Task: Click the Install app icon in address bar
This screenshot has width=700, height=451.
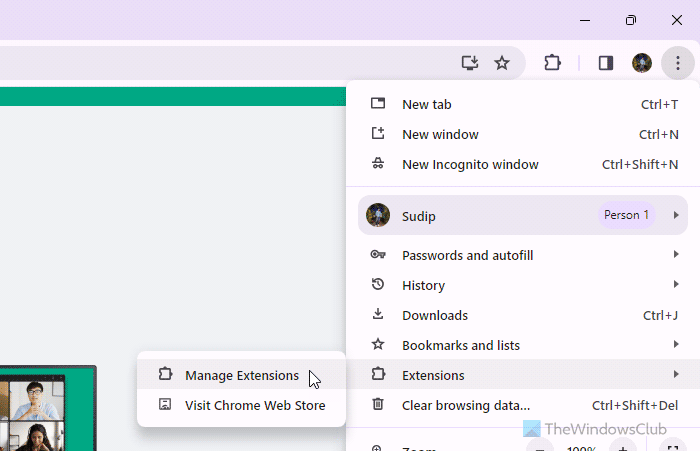Action: [x=470, y=63]
